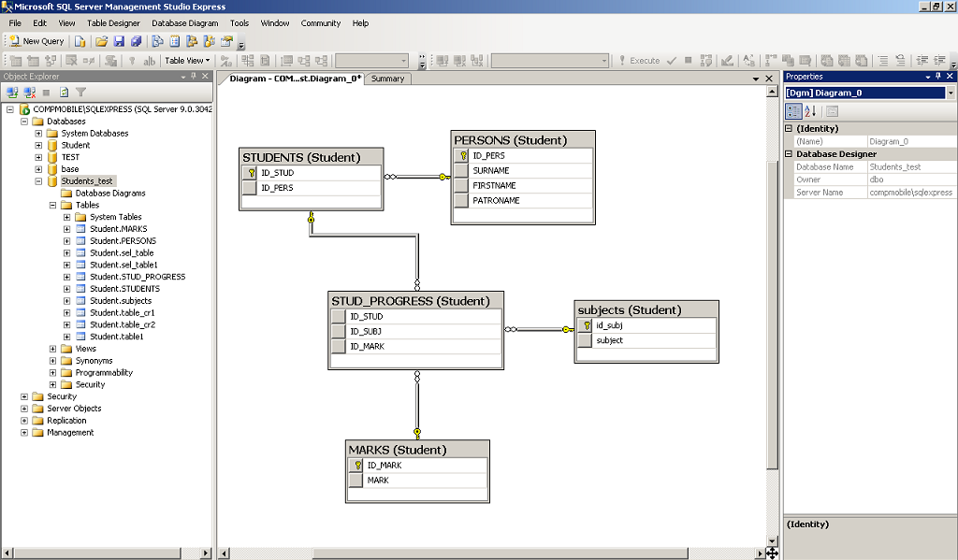Switch to the Summary tab

[x=388, y=79]
